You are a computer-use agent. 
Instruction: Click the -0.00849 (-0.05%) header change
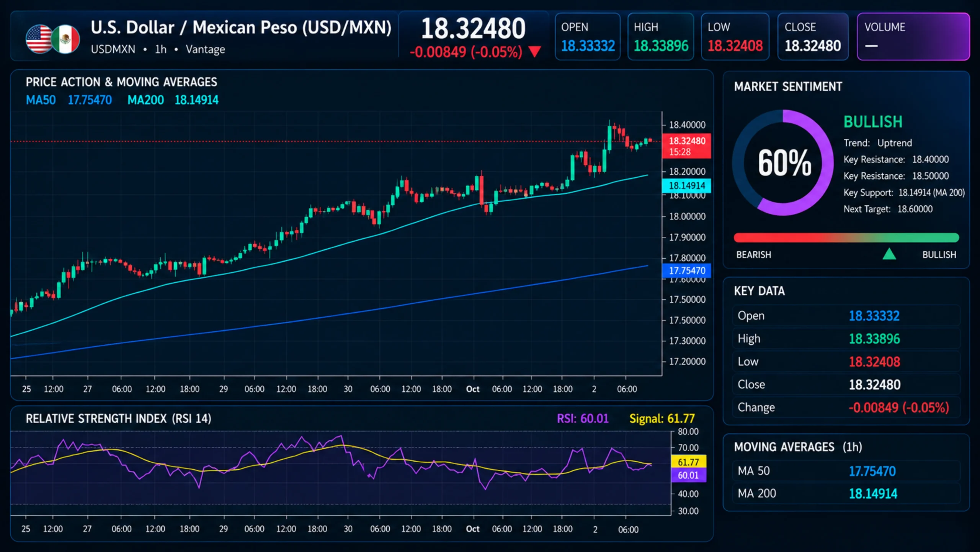pyautogui.click(x=466, y=52)
